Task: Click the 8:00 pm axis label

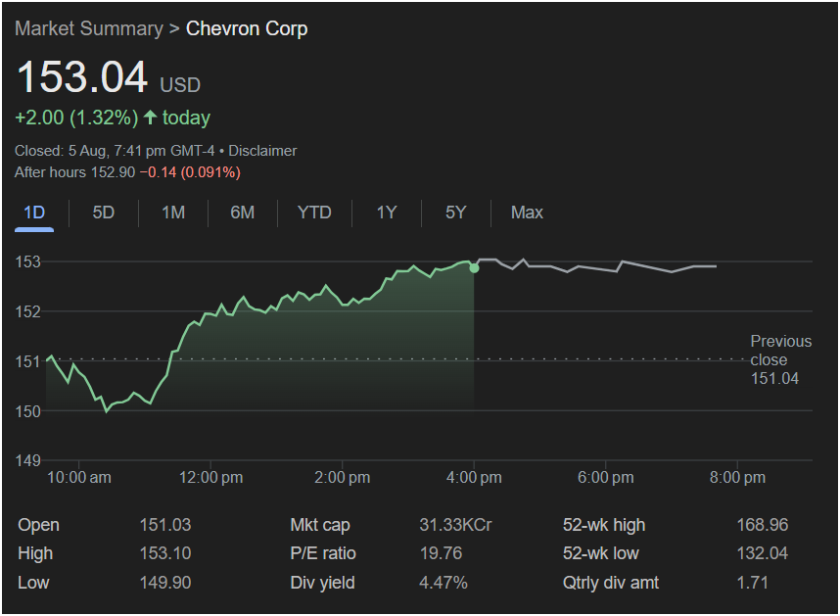Action: coord(737,477)
